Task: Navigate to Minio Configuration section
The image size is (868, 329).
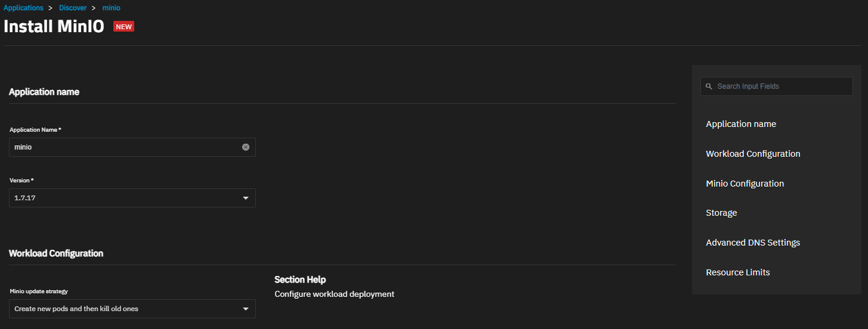Action: pos(745,184)
